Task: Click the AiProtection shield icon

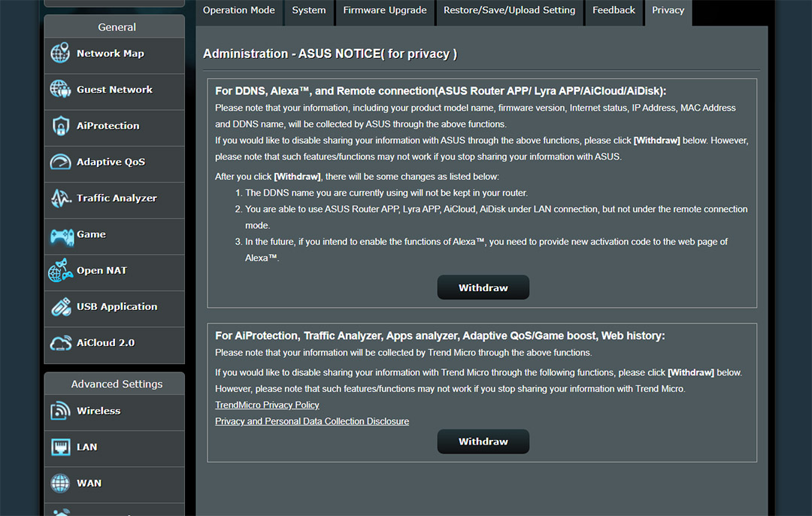Action: [61, 126]
